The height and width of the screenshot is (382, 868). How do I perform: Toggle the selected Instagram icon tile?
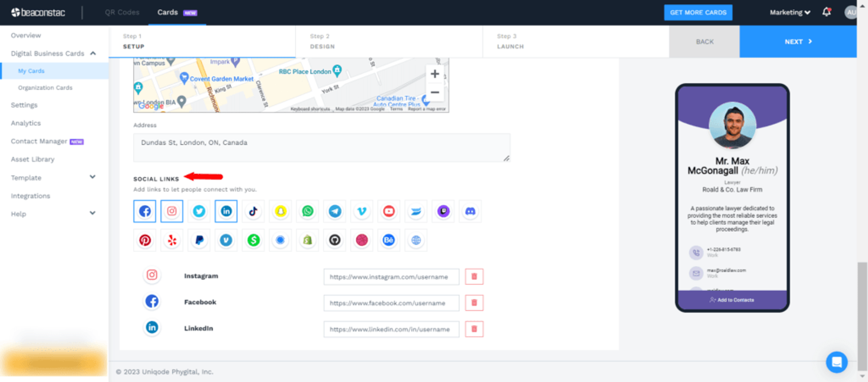click(172, 211)
